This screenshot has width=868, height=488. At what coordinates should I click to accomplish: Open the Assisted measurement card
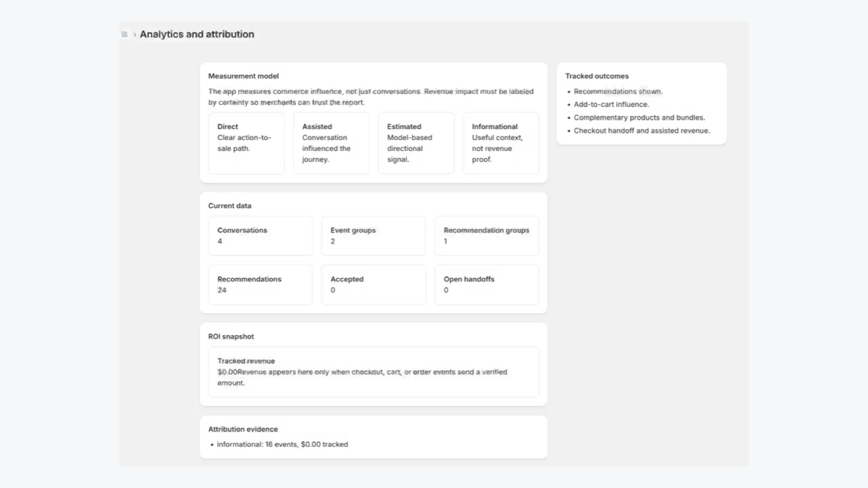[331, 143]
